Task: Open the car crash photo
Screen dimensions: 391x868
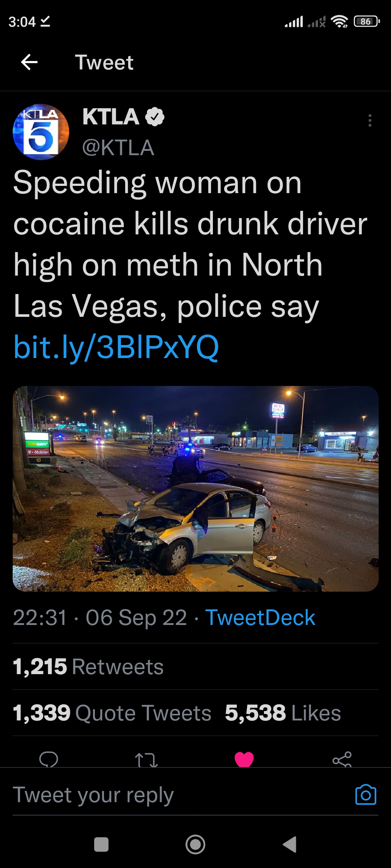Action: click(195, 489)
